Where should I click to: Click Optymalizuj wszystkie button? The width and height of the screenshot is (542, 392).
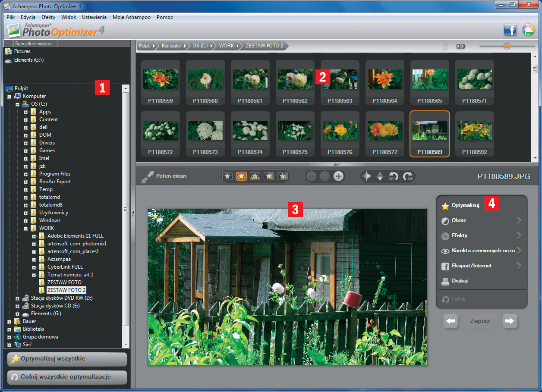click(x=67, y=359)
